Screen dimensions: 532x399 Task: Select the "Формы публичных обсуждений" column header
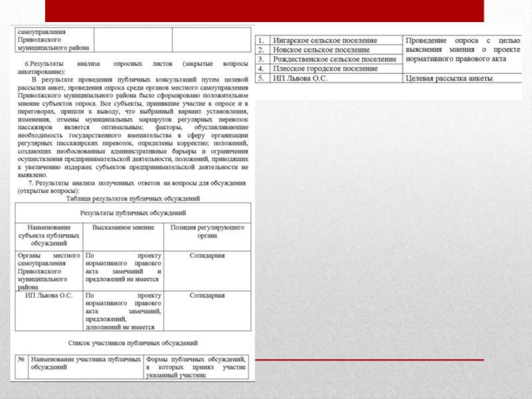click(x=196, y=367)
